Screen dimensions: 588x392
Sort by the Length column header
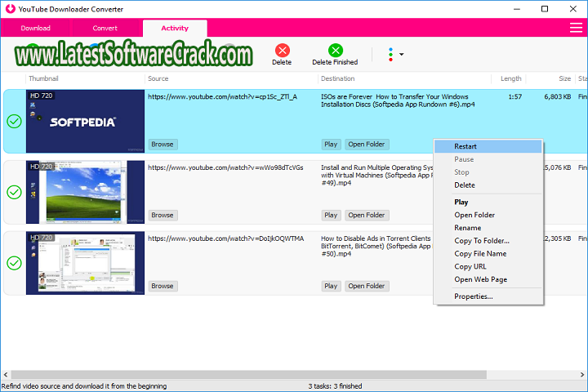510,78
